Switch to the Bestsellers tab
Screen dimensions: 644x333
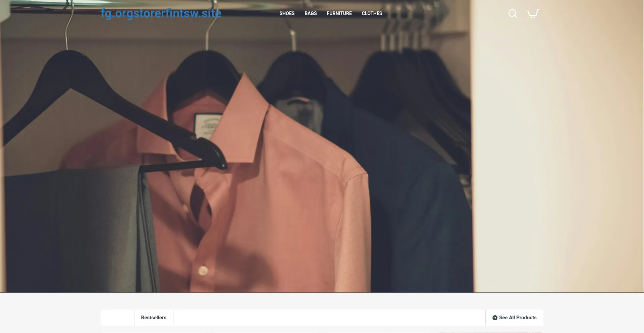[x=154, y=318]
